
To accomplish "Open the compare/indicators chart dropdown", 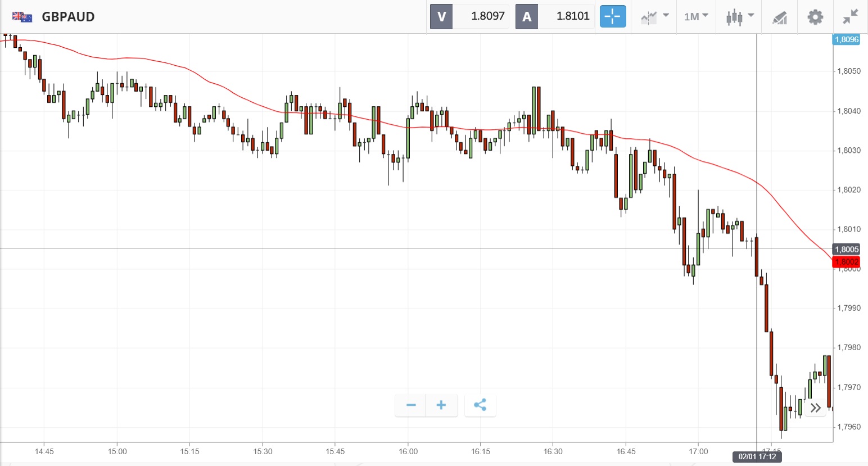I will tap(654, 17).
